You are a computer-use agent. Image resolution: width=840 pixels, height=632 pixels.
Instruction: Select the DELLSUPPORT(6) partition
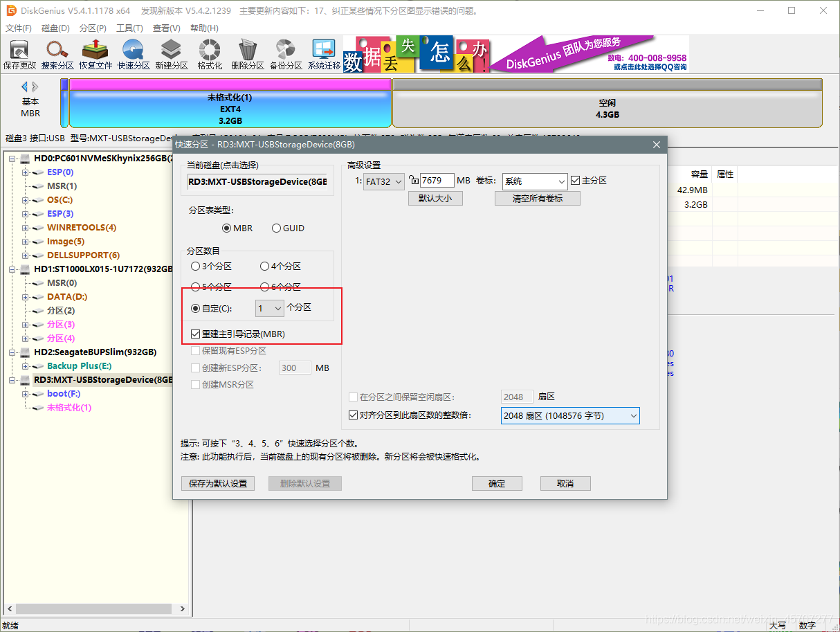pyautogui.click(x=83, y=255)
